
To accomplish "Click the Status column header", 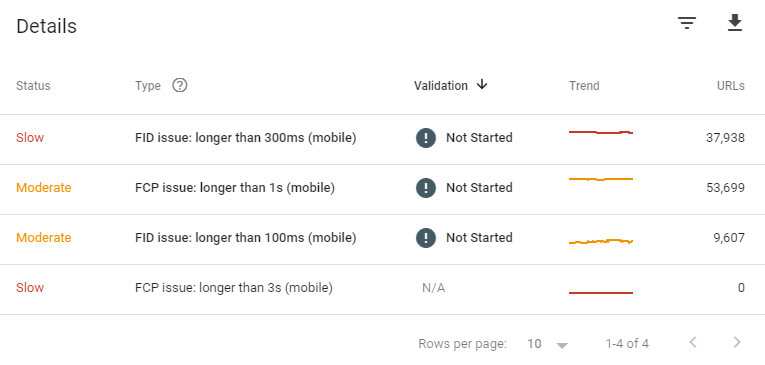I will [33, 86].
